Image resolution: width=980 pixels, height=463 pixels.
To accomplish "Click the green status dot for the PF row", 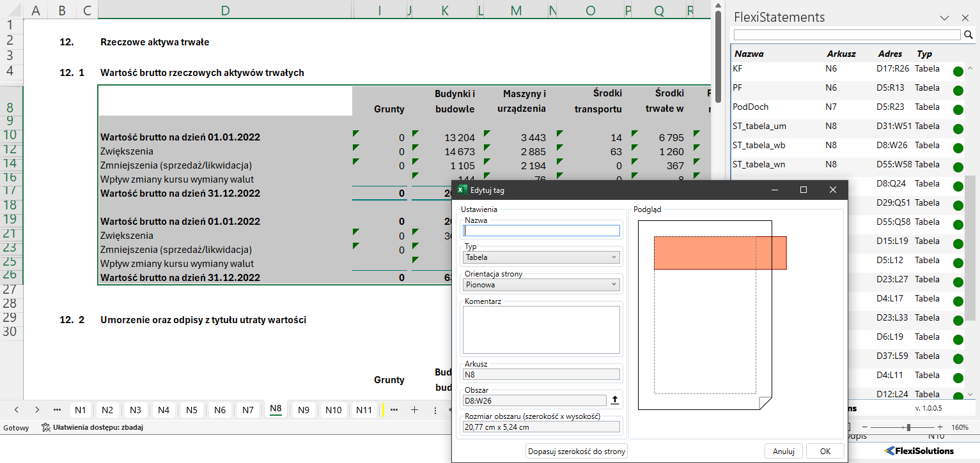I will [958, 91].
